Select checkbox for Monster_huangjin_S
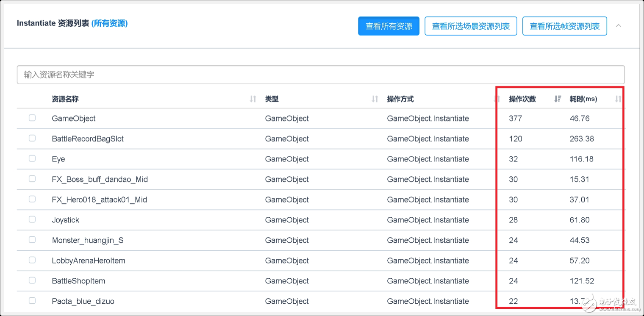This screenshot has width=644, height=316. pyautogui.click(x=32, y=240)
